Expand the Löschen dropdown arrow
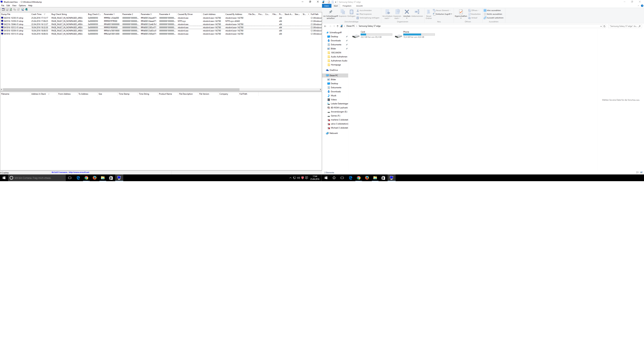Screen dimensions: 644x363 pos(407,18)
